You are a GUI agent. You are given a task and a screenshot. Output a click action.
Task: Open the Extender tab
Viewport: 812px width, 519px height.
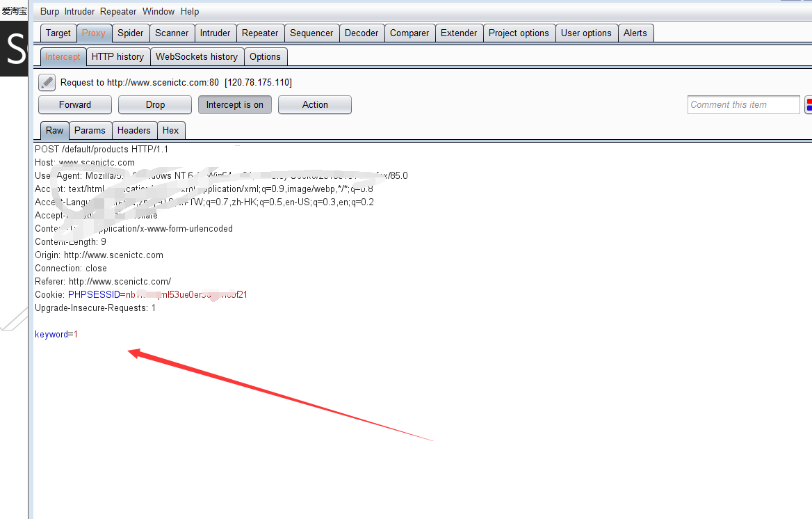[459, 33]
